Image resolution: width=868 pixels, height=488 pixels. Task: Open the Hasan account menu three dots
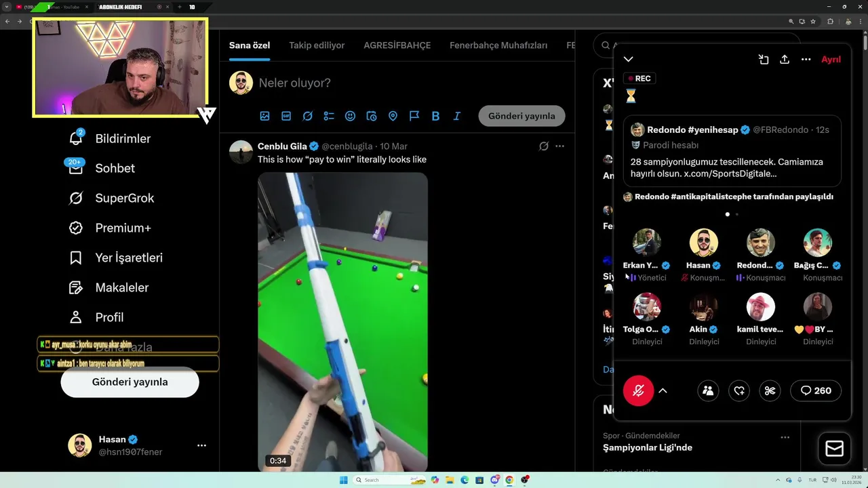point(201,445)
